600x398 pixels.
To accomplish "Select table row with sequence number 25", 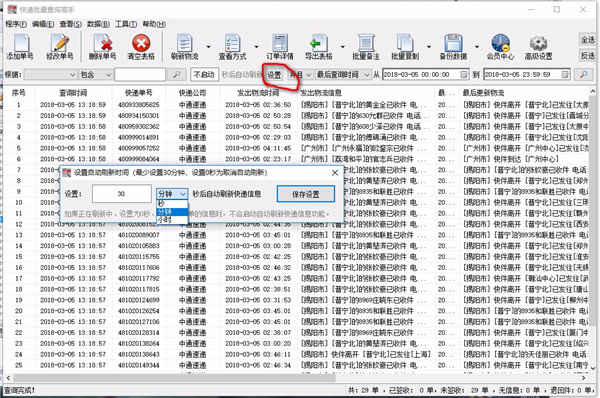I will coord(297,365).
